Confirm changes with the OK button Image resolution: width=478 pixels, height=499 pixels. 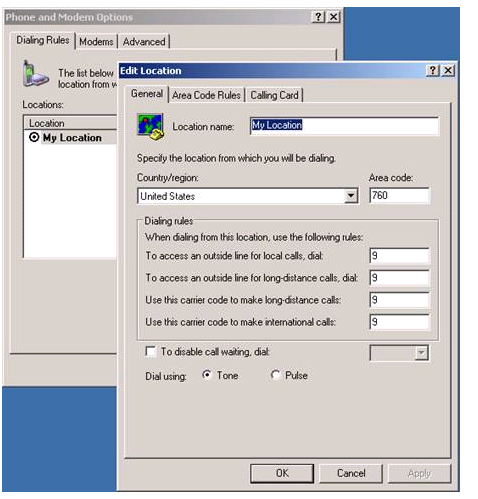pyautogui.click(x=282, y=473)
